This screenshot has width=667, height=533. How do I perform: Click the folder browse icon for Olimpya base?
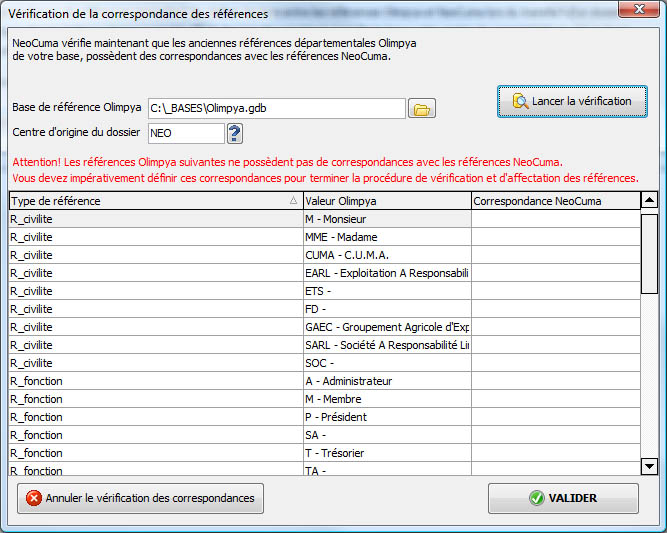coord(422,108)
